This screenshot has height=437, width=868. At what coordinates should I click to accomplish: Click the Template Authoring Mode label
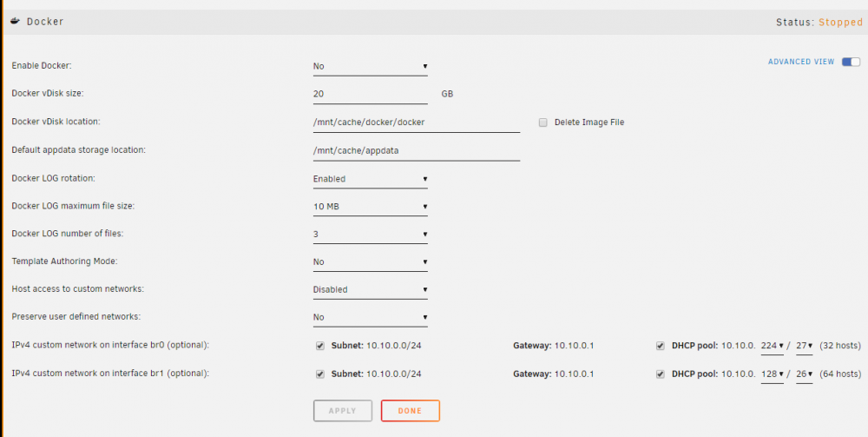64,262
